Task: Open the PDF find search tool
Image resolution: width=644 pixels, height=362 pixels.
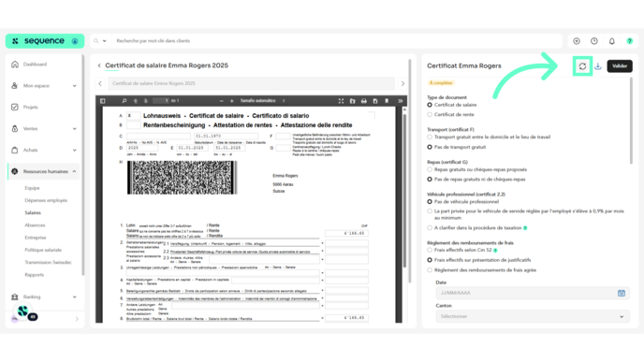Action: pyautogui.click(x=124, y=101)
